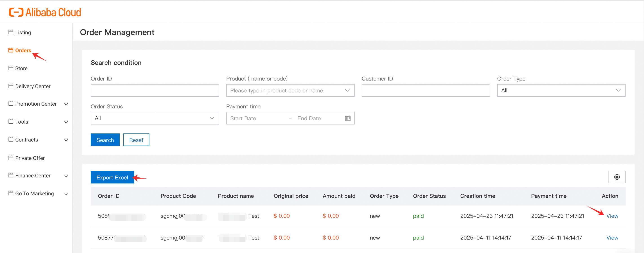Expand the Contracts submenu
644x253 pixels.
coord(66,140)
